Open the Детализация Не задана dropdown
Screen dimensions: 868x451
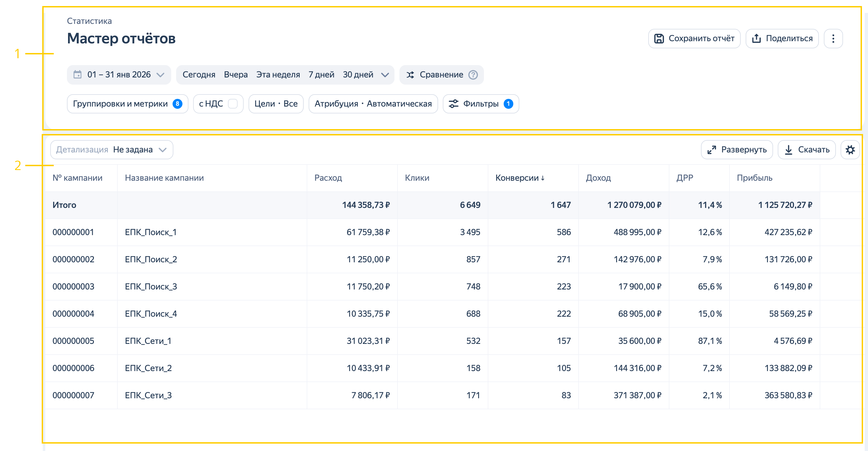112,150
